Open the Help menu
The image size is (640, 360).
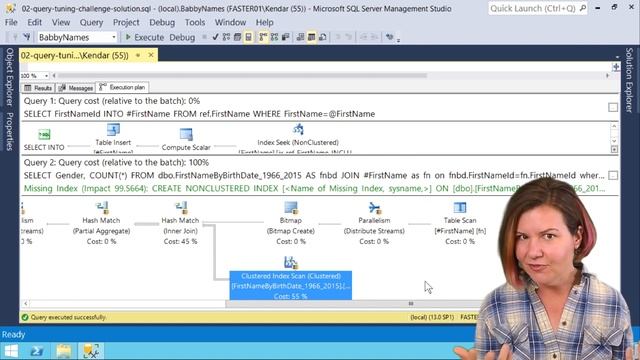264,22
